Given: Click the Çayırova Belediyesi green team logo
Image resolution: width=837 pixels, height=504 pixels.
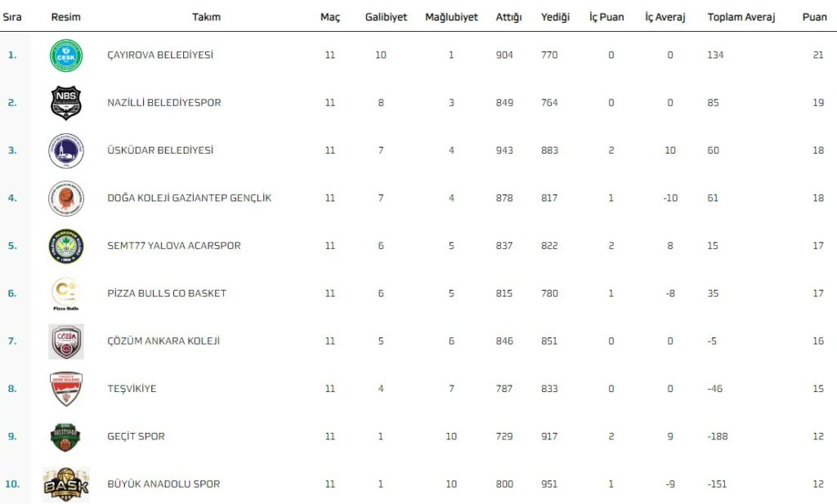Looking at the screenshot, I should pyautogui.click(x=66, y=55).
